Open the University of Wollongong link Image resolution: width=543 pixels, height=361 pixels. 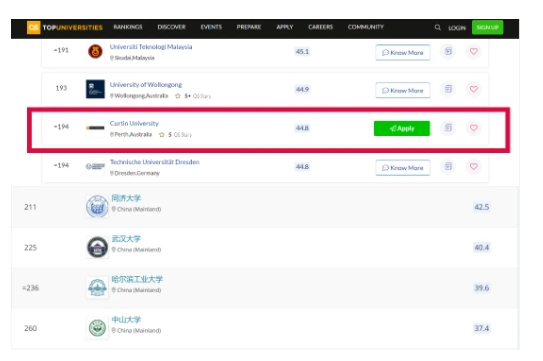[x=146, y=85]
